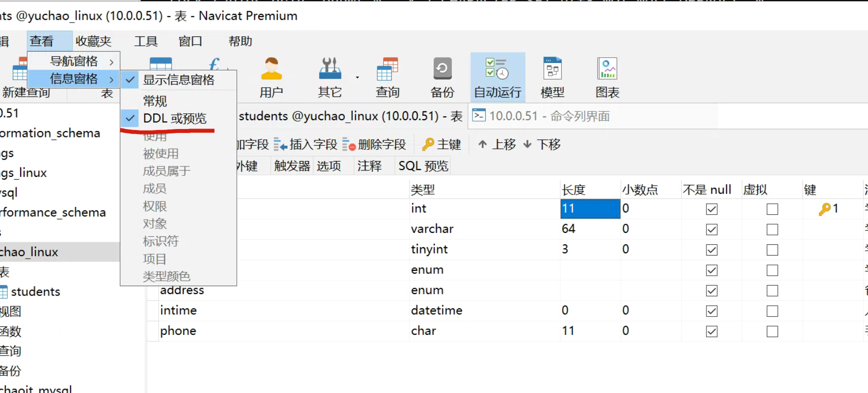Uncheck 不是 null for the phone field
The image size is (868, 393).
click(x=711, y=331)
